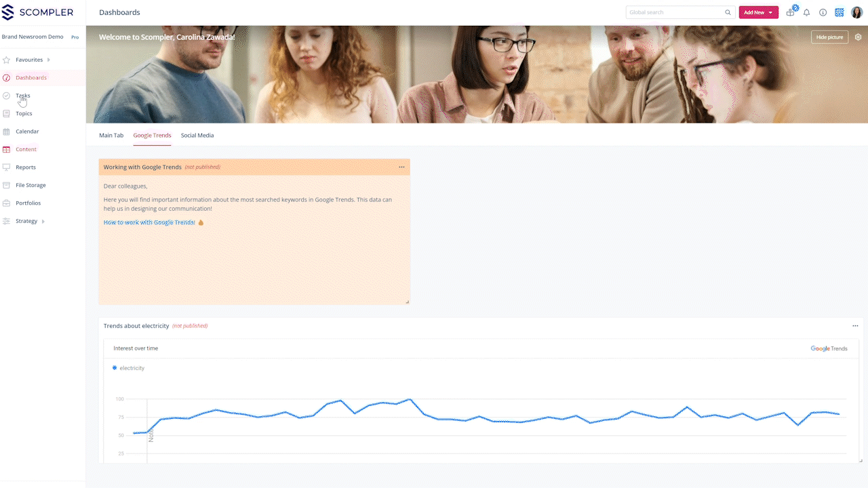This screenshot has height=488, width=868.
Task: Open Working with Google Trends widget menu
Action: point(401,167)
